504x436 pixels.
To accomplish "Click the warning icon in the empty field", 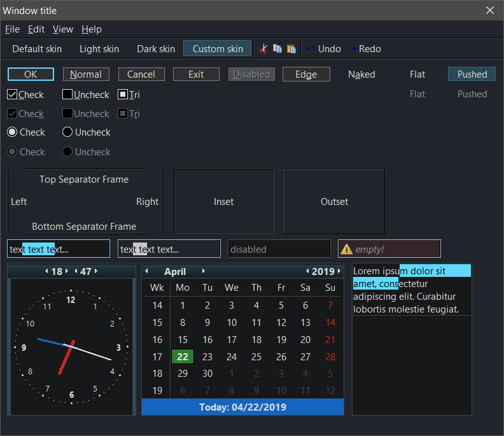I will (x=346, y=250).
